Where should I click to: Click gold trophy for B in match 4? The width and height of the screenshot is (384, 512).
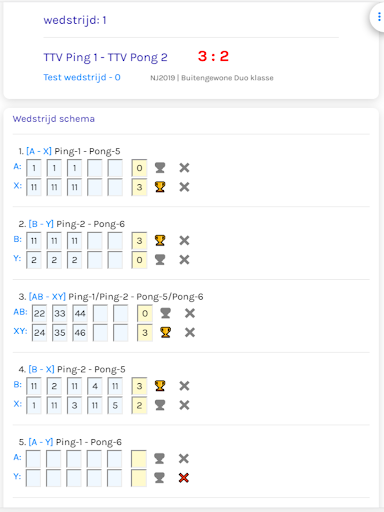(x=160, y=386)
